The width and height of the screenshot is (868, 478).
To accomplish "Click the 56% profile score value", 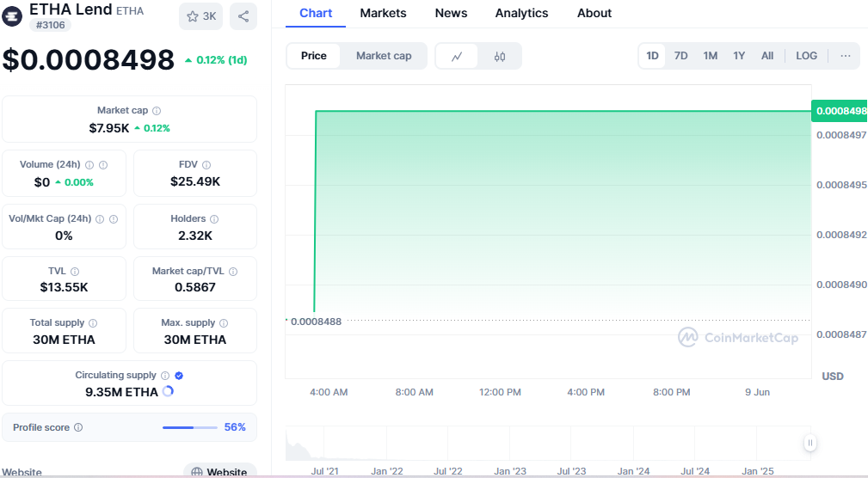I will point(235,427).
